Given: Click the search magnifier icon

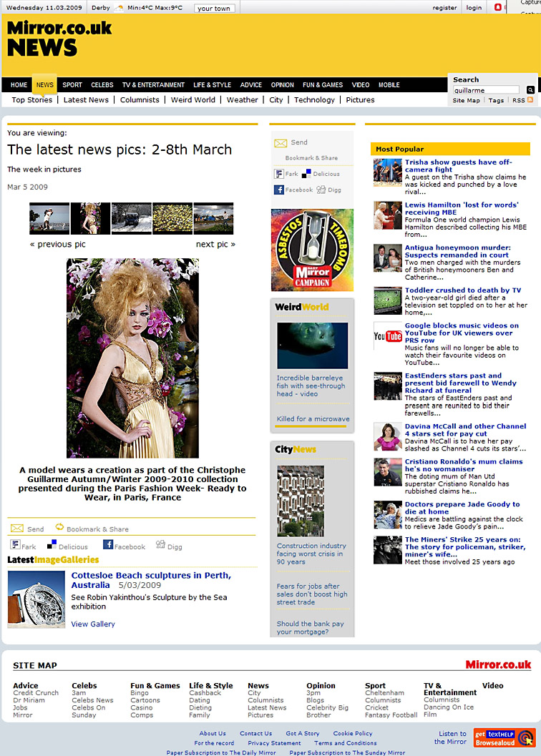Looking at the screenshot, I should (x=530, y=90).
